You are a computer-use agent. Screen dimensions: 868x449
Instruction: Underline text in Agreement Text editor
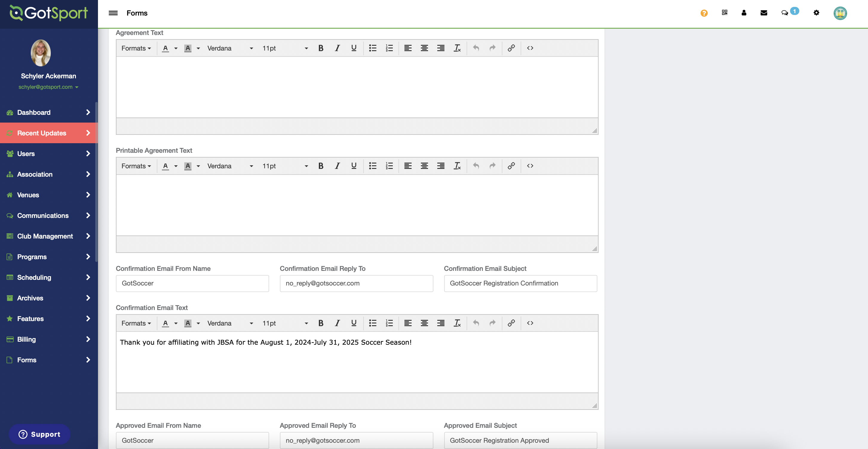click(353, 48)
